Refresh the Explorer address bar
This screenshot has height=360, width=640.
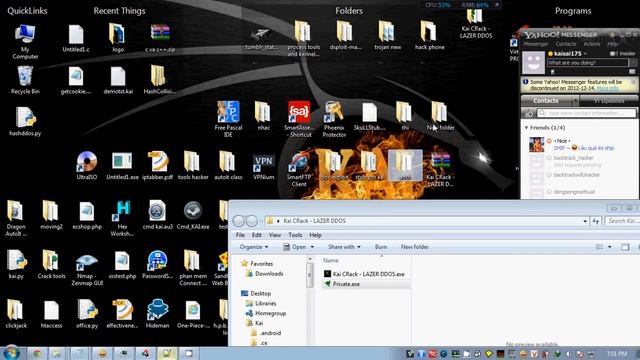pos(596,221)
